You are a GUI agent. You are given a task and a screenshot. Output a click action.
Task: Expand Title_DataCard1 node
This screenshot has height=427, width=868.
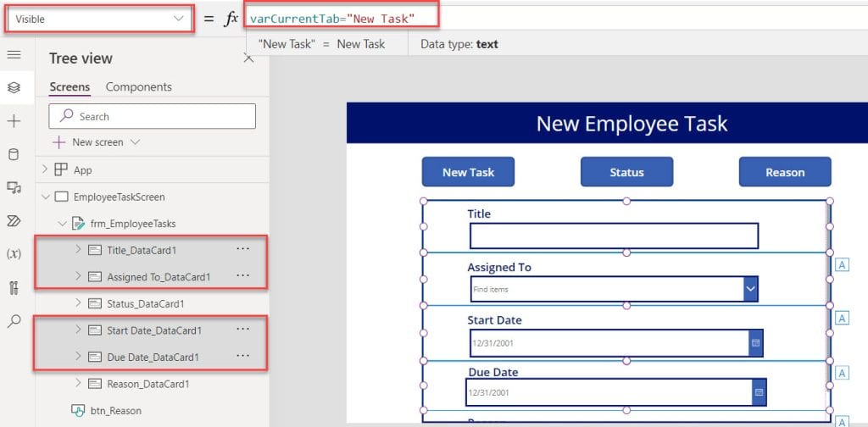coord(78,250)
